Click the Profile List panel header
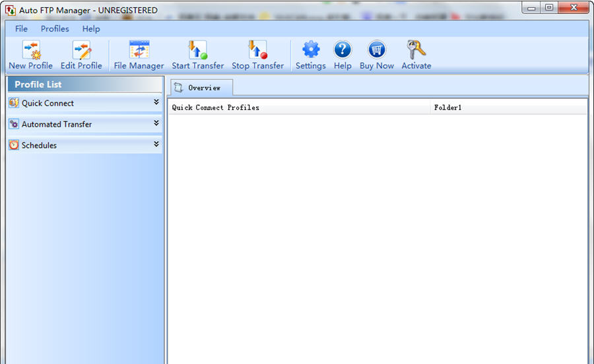Image resolution: width=594 pixels, height=364 pixels. [x=85, y=84]
